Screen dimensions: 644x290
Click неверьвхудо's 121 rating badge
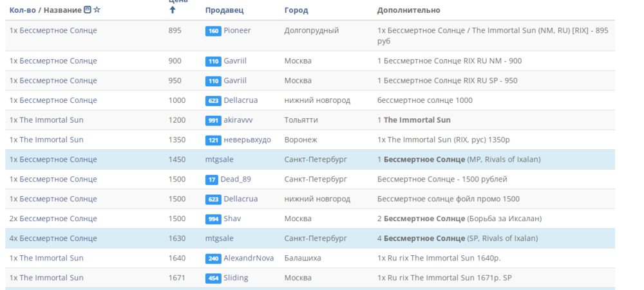pyautogui.click(x=213, y=140)
